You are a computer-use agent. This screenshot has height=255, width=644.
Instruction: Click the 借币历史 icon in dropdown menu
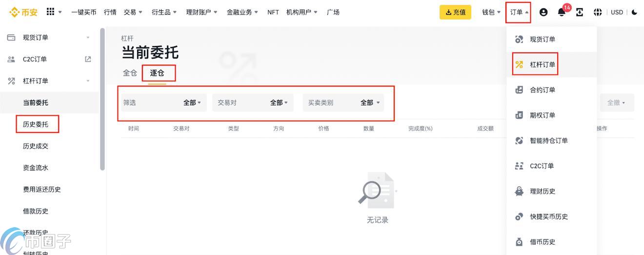coord(519,242)
